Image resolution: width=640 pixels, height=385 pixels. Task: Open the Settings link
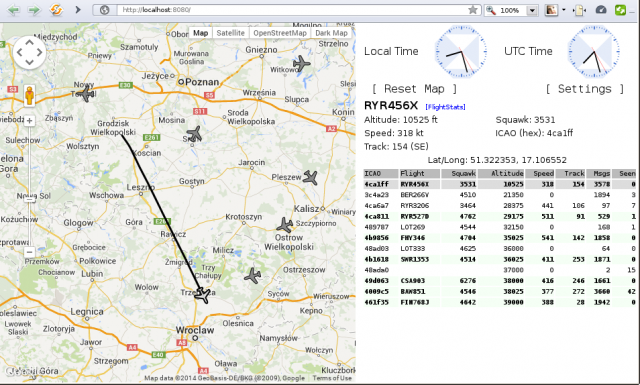(585, 89)
